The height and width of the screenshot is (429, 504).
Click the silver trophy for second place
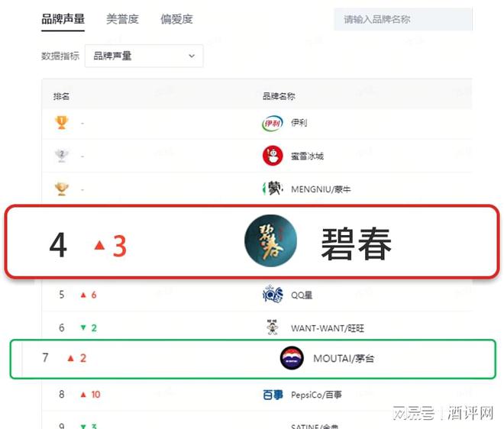(62, 156)
